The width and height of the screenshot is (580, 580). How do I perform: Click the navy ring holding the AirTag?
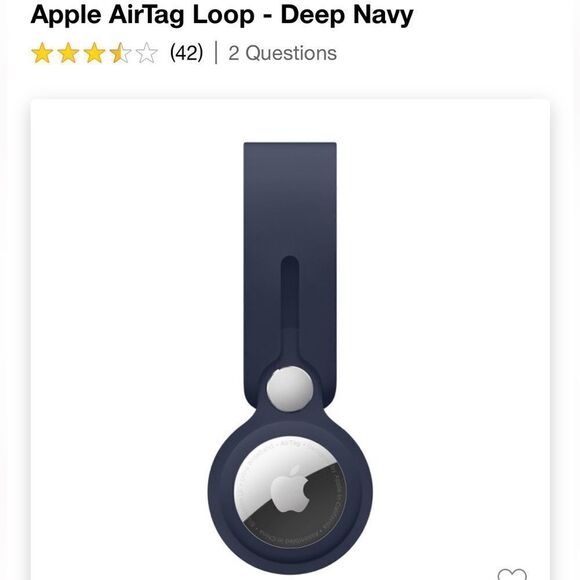(x=222, y=492)
